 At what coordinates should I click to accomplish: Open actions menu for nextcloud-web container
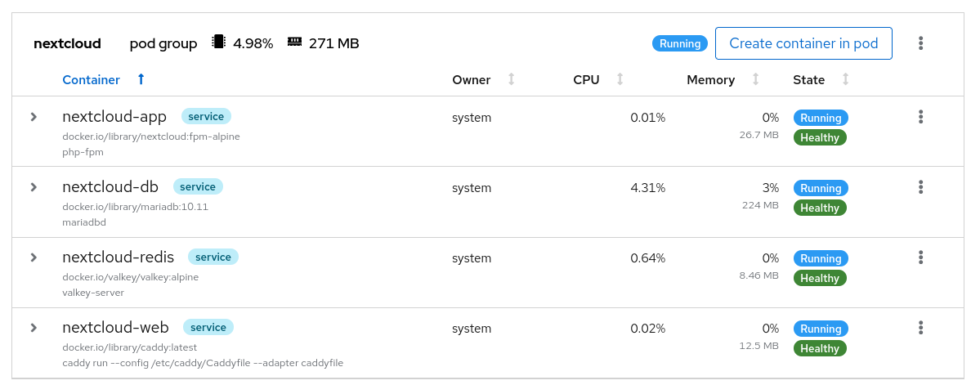(921, 328)
